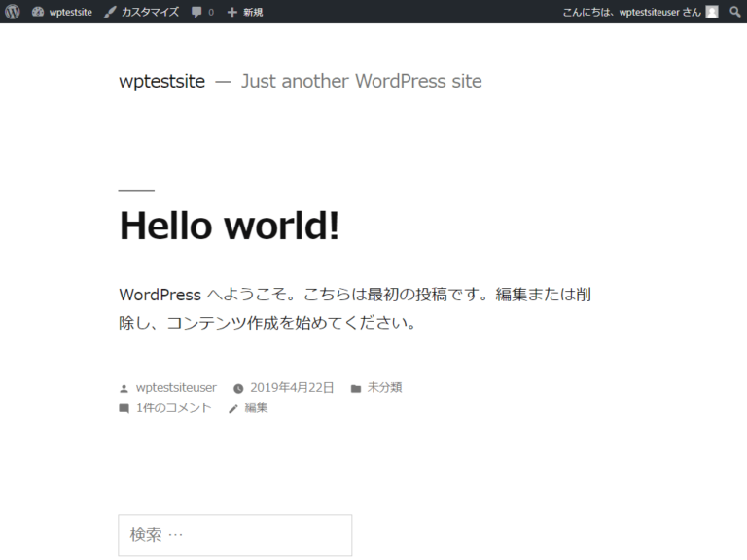
Task: Open comments via the speech bubble icon
Action: [x=197, y=13]
